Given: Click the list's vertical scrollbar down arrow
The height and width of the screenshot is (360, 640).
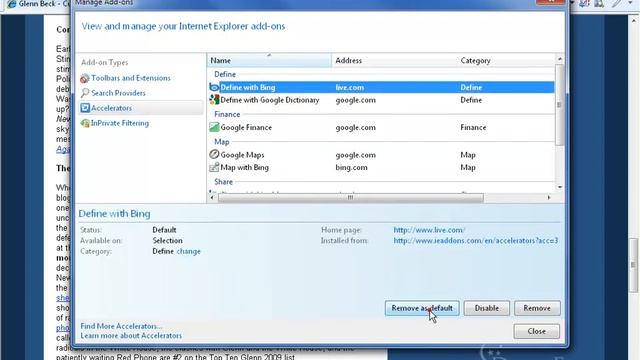Looking at the screenshot, I should 560,187.
